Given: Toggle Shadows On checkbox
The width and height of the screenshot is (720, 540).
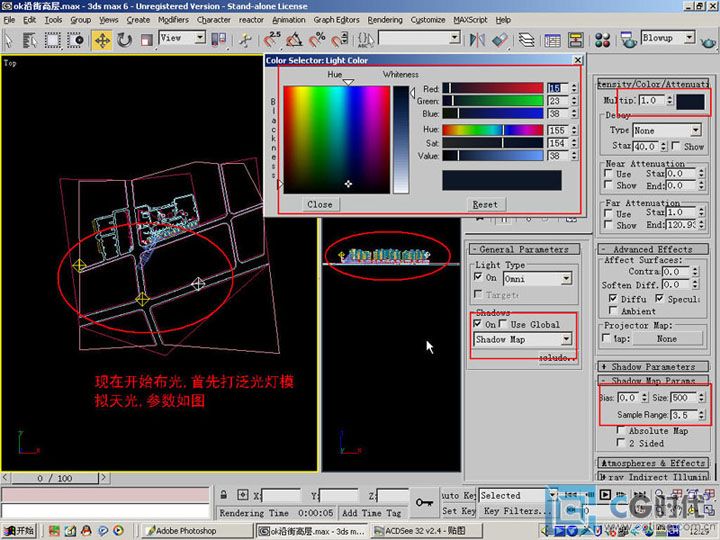Looking at the screenshot, I should (478, 324).
